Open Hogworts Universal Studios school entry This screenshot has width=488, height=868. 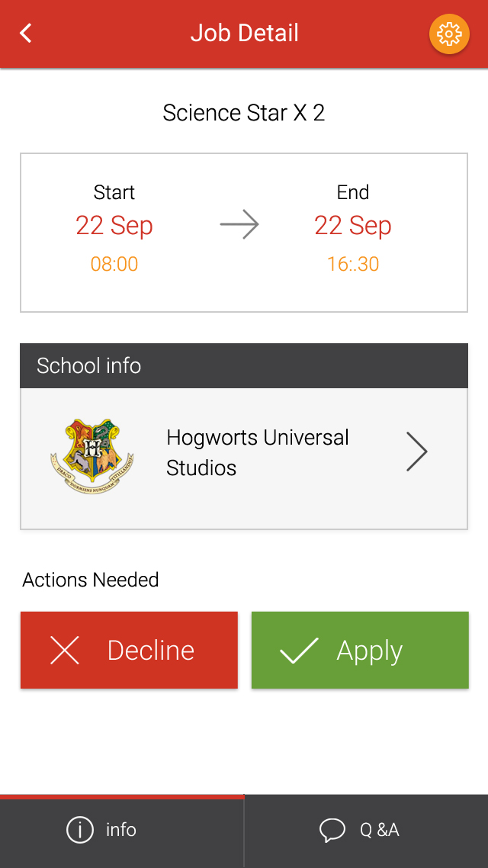tap(258, 452)
